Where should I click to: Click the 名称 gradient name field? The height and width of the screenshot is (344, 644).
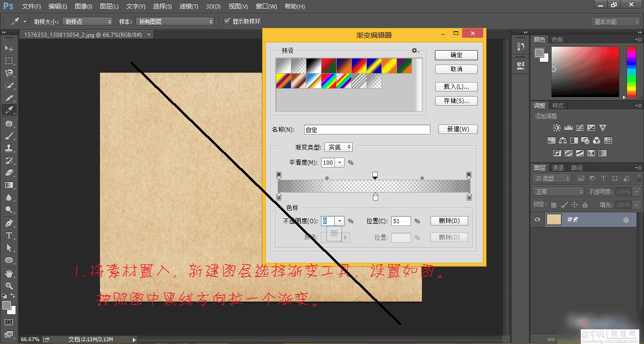[x=367, y=130]
